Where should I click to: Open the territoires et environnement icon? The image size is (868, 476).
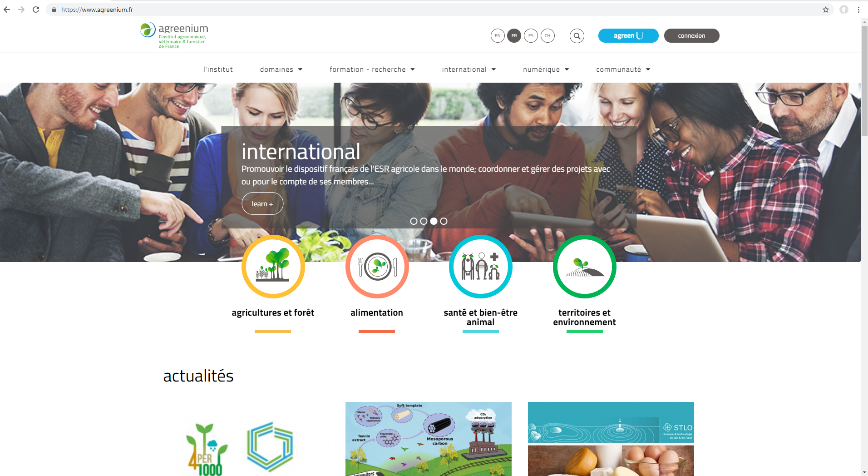(584, 267)
